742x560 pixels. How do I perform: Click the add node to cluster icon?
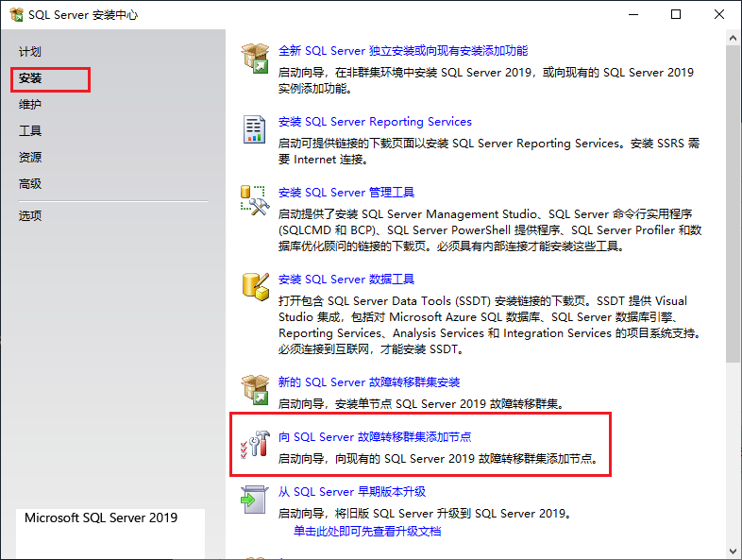tap(255, 444)
